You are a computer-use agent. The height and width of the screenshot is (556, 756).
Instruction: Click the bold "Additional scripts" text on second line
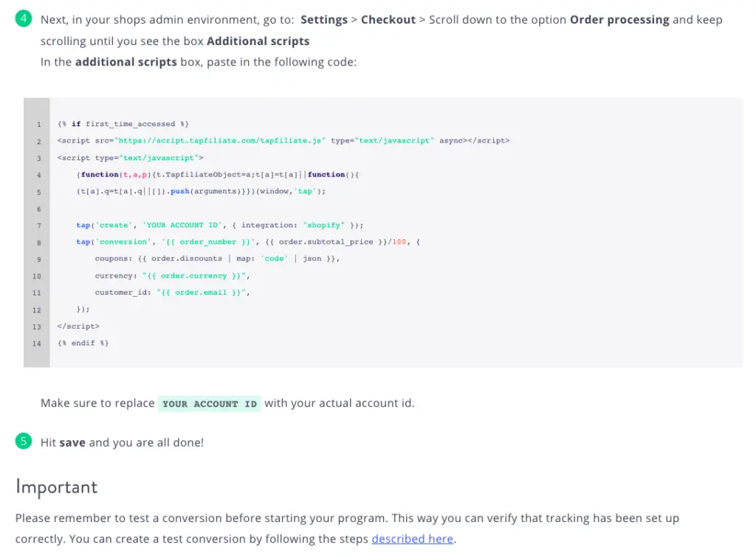[258, 41]
